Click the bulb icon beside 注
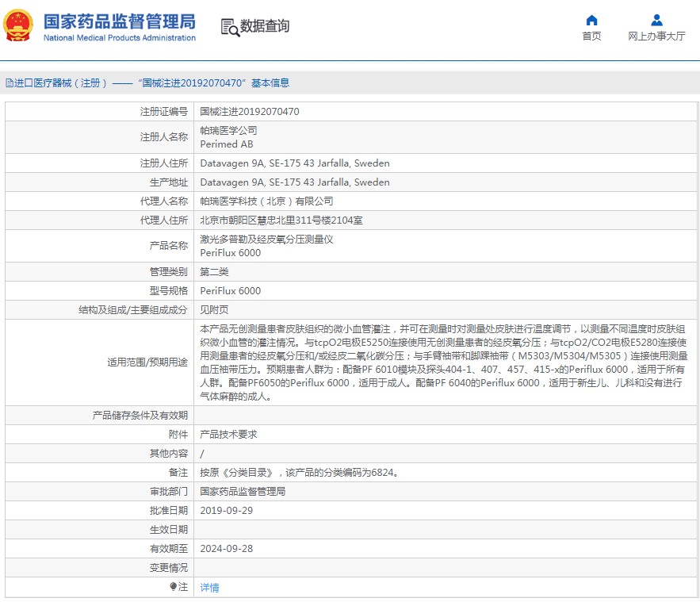 pos(173,587)
